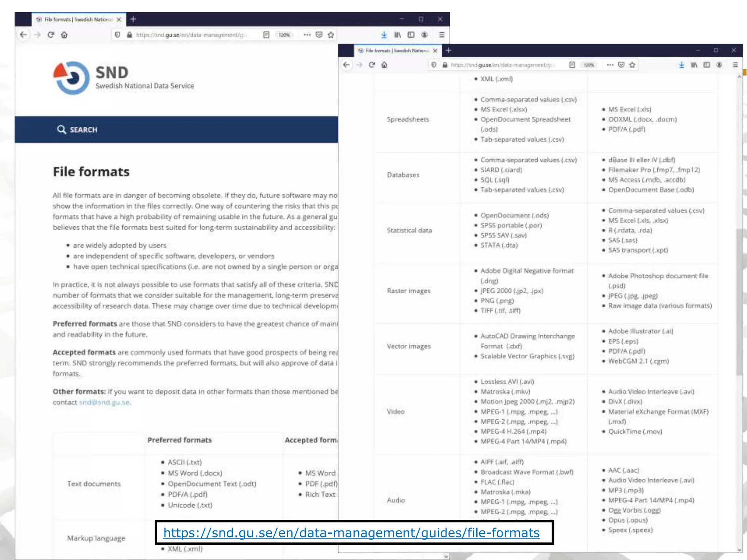Click the 'Raster images' row label
The height and width of the screenshot is (560, 747).
click(x=409, y=291)
